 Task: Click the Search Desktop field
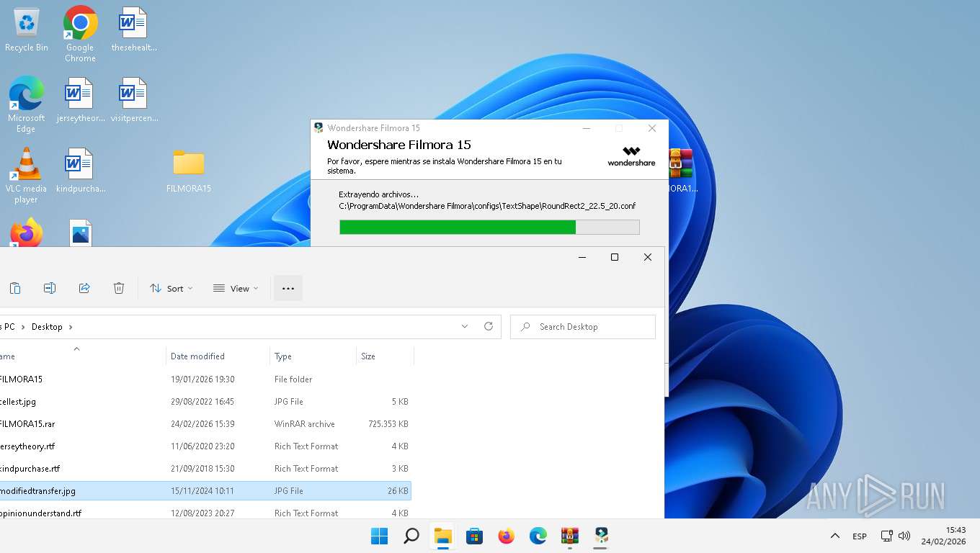[583, 327]
